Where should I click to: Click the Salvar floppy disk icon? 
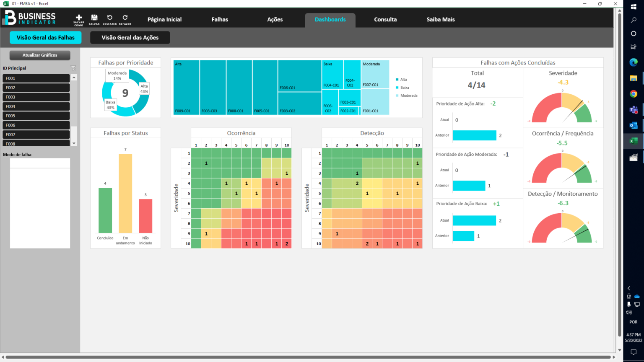pyautogui.click(x=94, y=18)
